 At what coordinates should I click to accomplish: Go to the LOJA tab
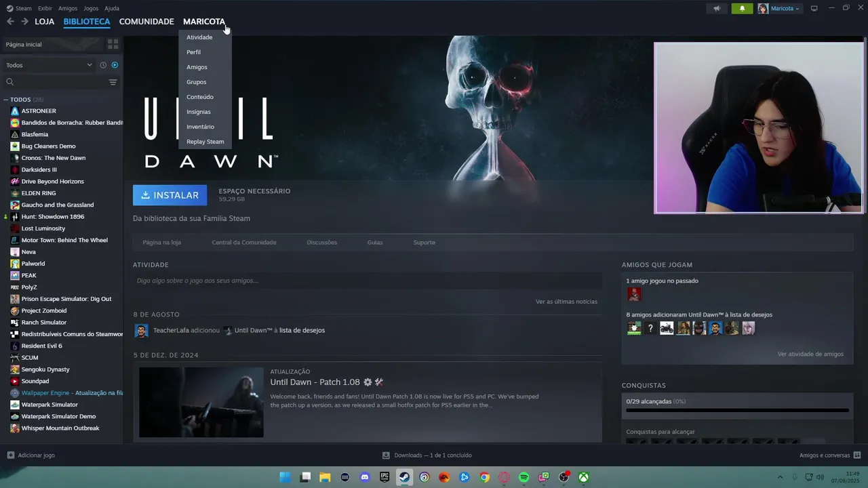45,22
